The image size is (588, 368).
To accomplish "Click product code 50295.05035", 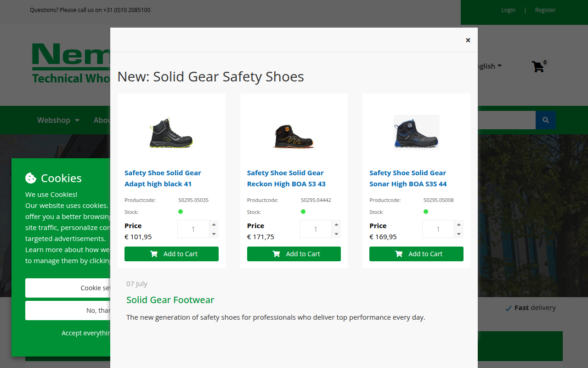I will 193,200.
